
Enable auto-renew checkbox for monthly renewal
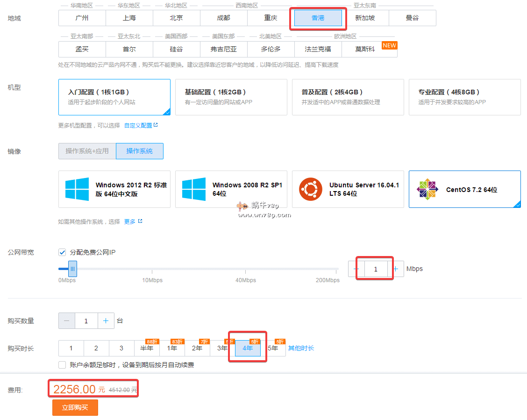tap(62, 365)
